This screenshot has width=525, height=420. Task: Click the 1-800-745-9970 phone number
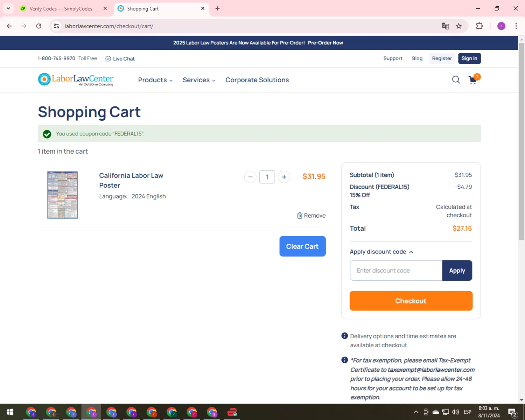coord(56,58)
